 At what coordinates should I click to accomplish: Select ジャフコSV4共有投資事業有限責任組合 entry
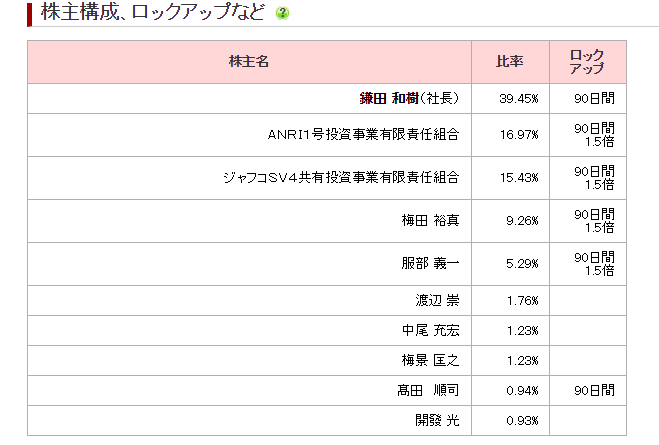click(341, 178)
